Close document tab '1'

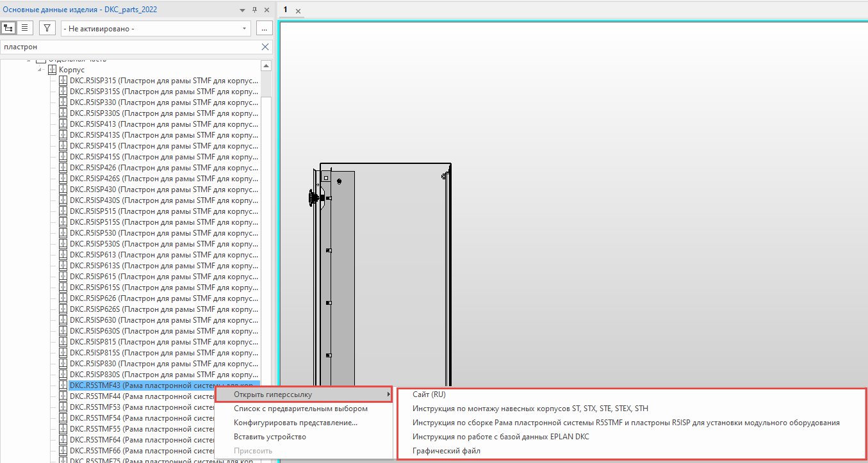coord(298,11)
